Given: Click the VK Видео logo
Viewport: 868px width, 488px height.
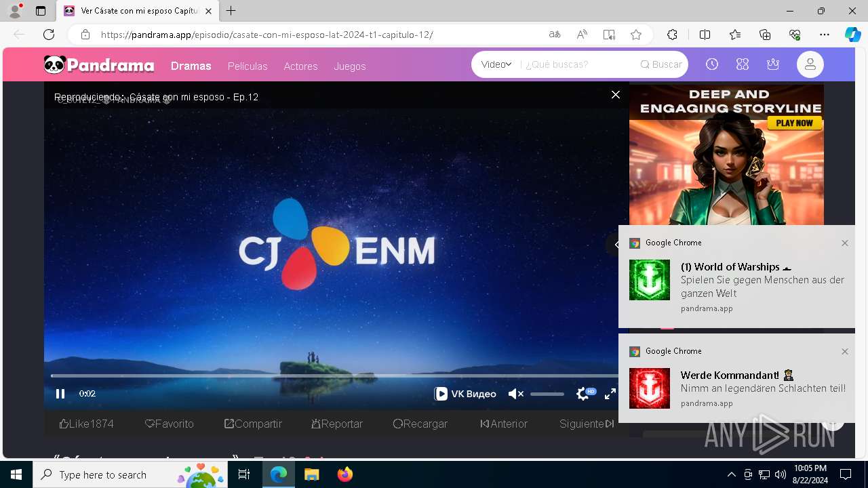Looking at the screenshot, I should point(465,394).
